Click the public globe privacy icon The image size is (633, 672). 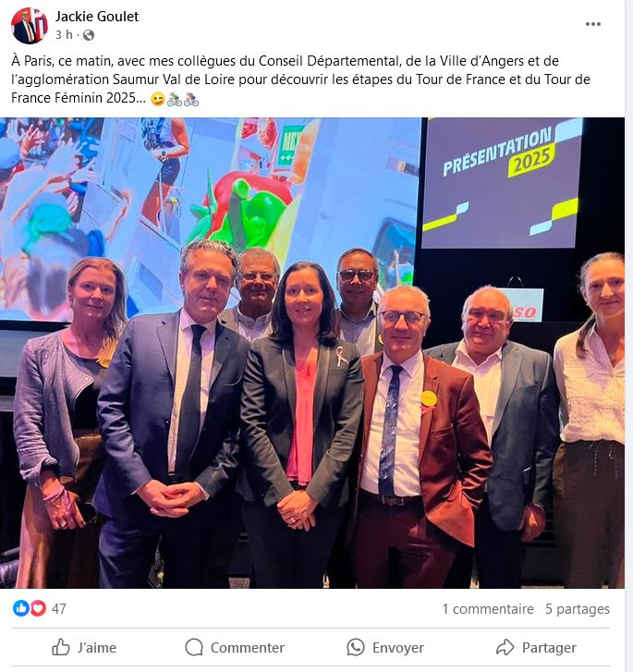pos(89,35)
